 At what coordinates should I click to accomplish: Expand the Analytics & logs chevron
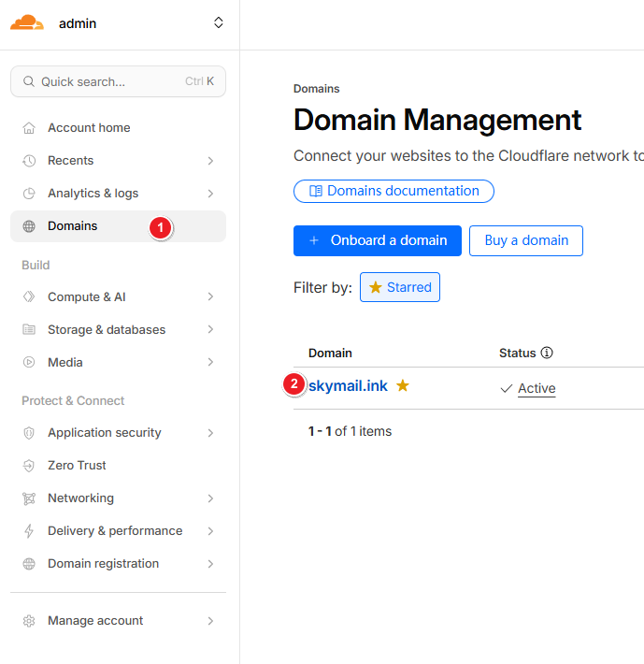[210, 194]
